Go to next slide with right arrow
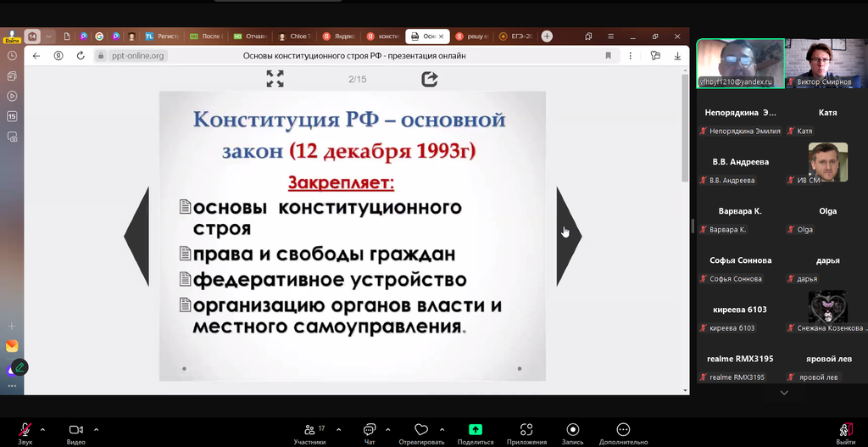Image resolution: width=868 pixels, height=447 pixels. (x=568, y=236)
